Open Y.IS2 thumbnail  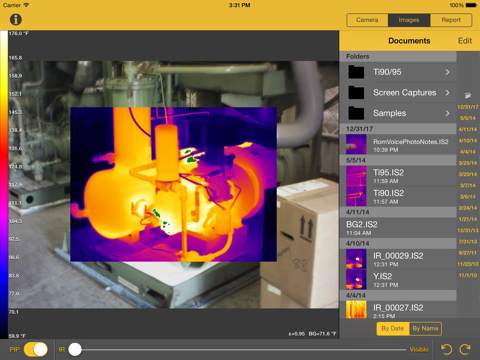pos(356,279)
